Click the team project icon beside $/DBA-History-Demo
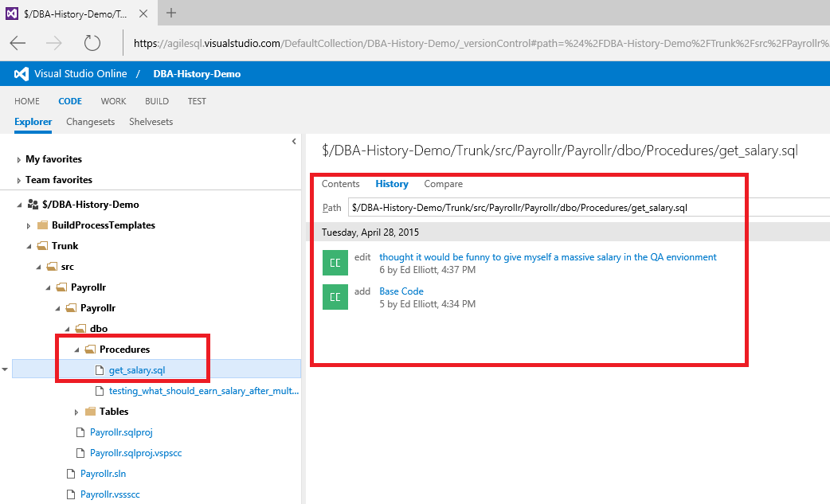The image size is (830, 504). pyautogui.click(x=33, y=204)
